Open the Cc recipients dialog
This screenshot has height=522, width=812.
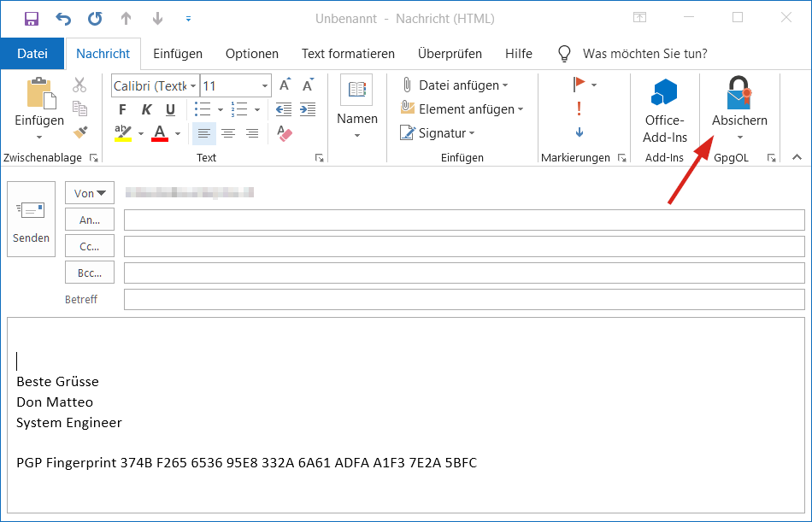tap(89, 245)
